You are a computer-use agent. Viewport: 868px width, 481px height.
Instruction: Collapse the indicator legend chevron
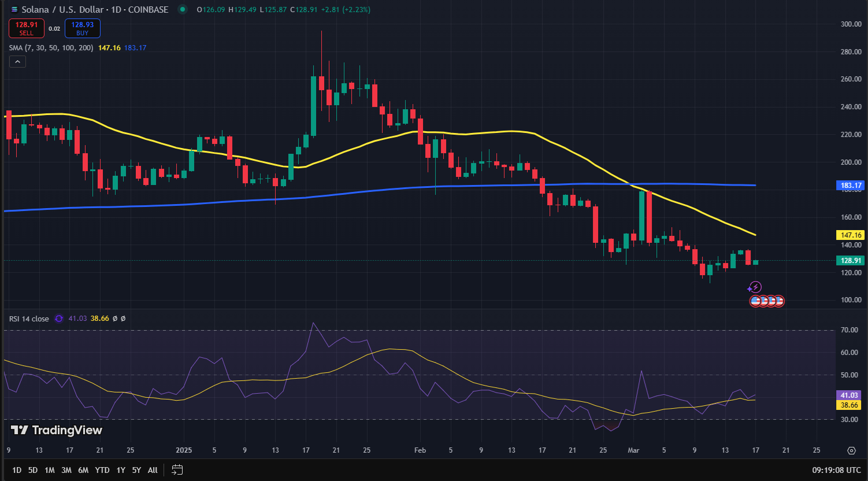[17, 62]
